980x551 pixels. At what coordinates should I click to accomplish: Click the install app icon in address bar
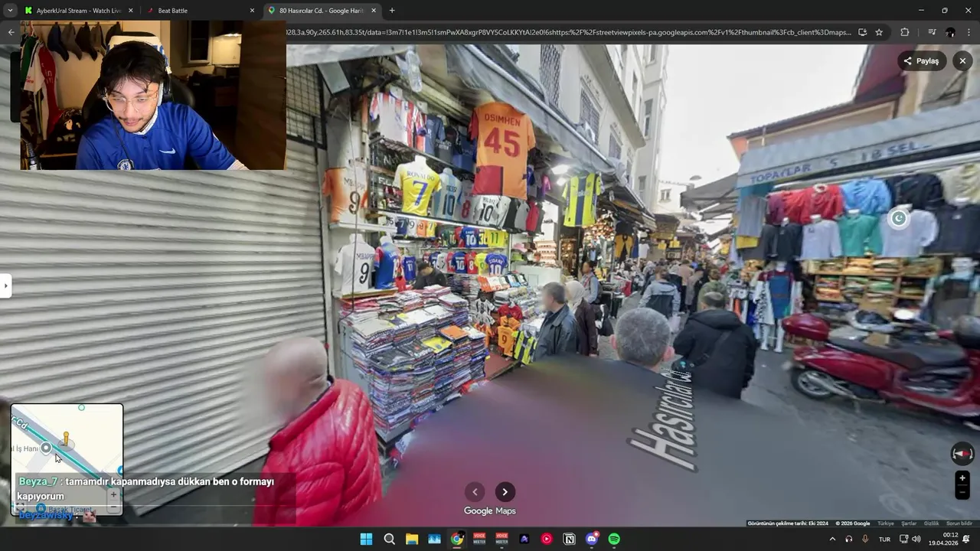pos(862,32)
